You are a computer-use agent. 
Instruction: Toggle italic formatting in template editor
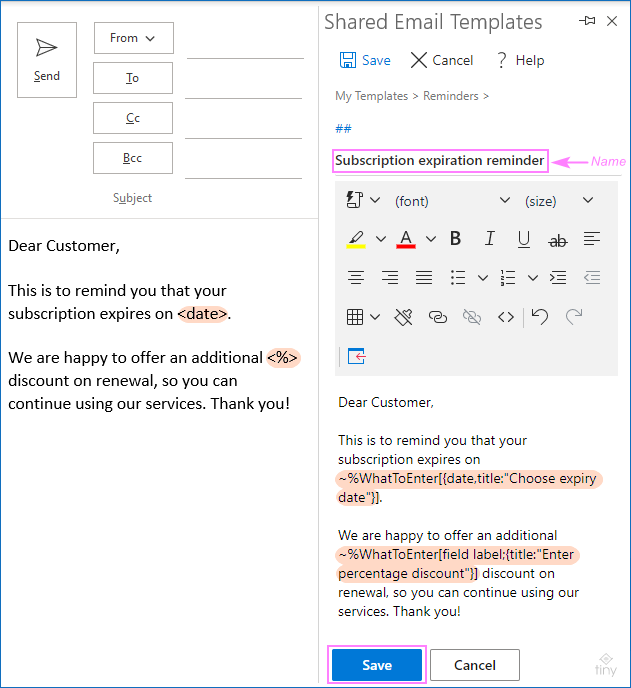coord(490,239)
